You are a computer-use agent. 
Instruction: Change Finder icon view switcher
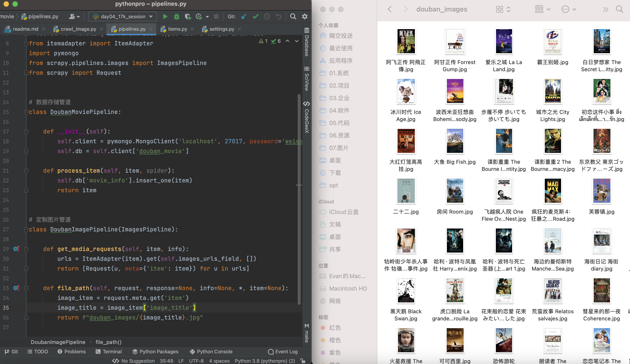click(503, 9)
